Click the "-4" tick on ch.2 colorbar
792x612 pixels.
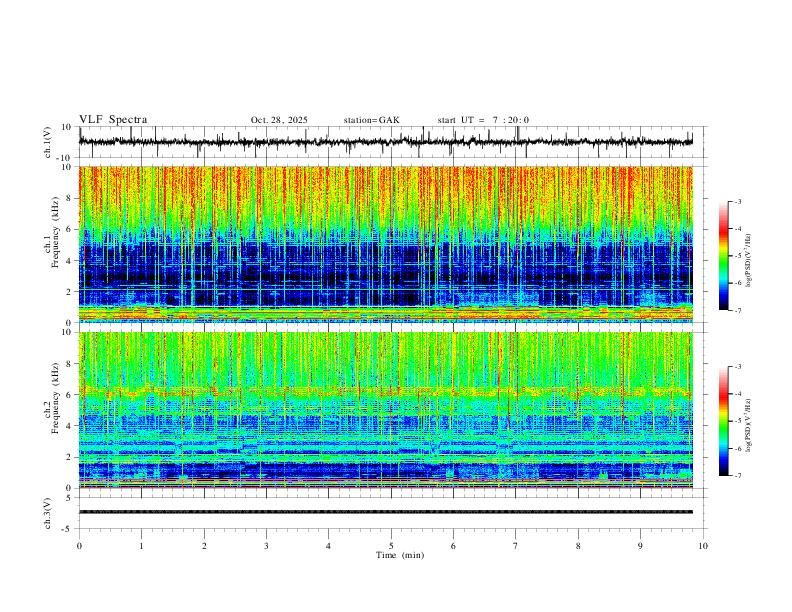coord(737,394)
